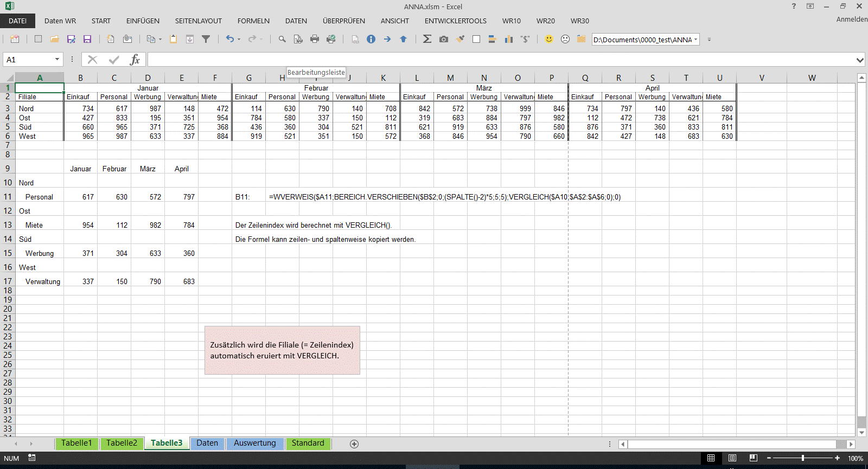Click the Save icon in toolbar
This screenshot has width=868, height=469.
click(x=87, y=39)
